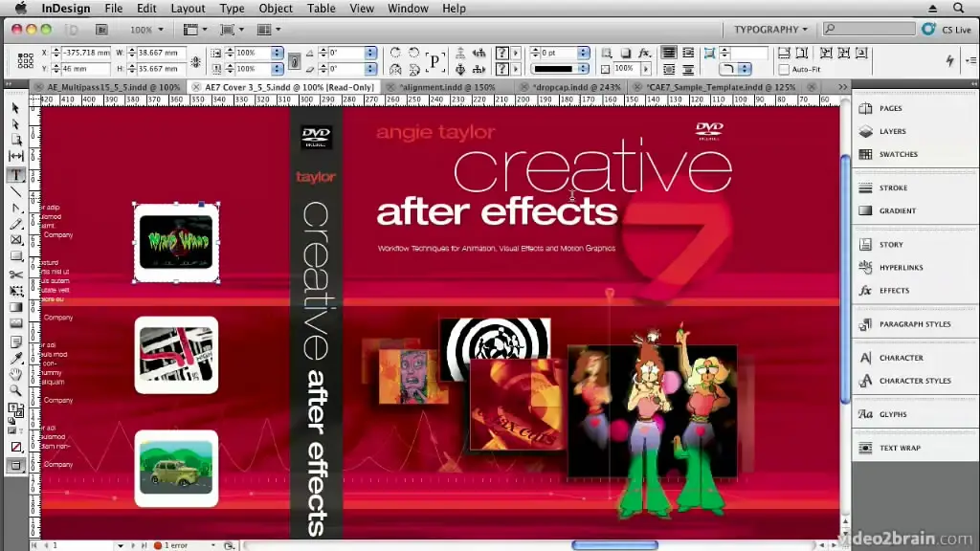
Task: Select the Zoom tool in toolbox
Action: coord(15,390)
